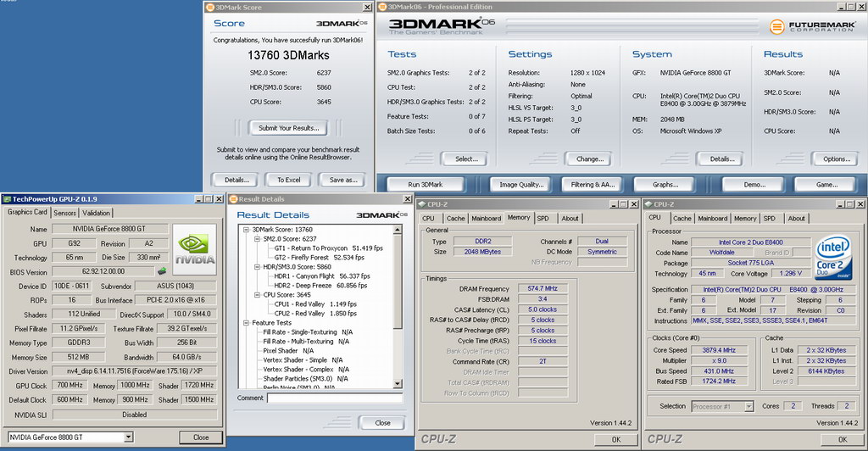The image size is (868, 451).
Task: Click the CPU-Z Memory window title icon
Action: coord(420,204)
